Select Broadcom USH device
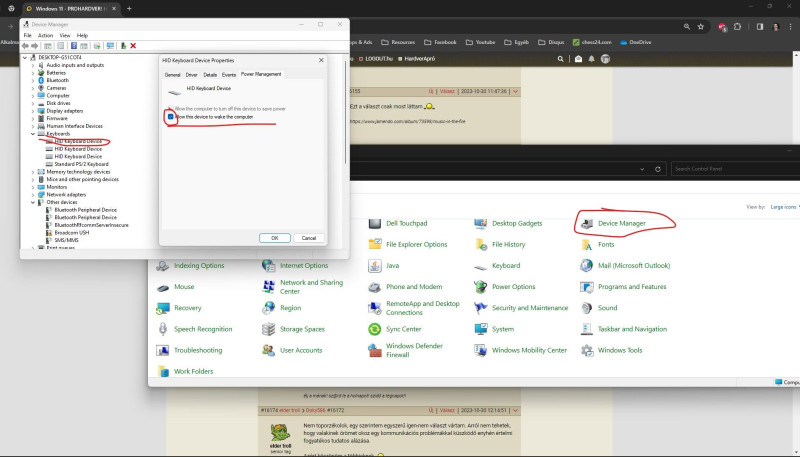This screenshot has width=800, height=457. coord(71,233)
